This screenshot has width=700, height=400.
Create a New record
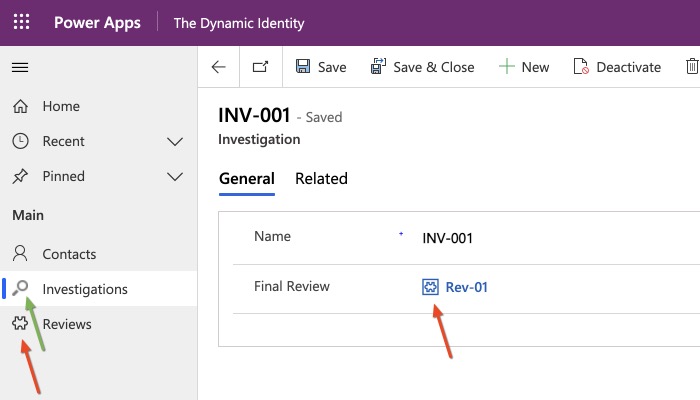pos(524,67)
